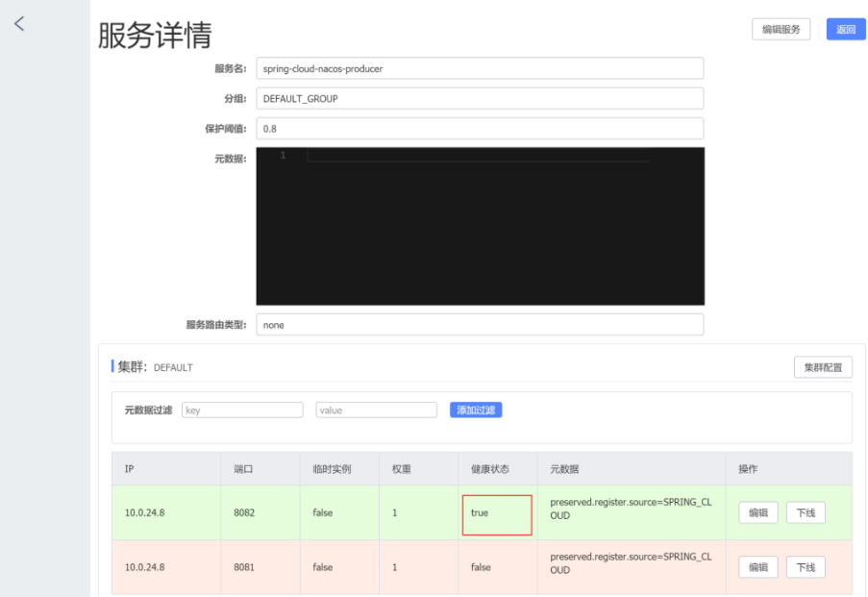Click the back chevron arrow icon

(18, 24)
